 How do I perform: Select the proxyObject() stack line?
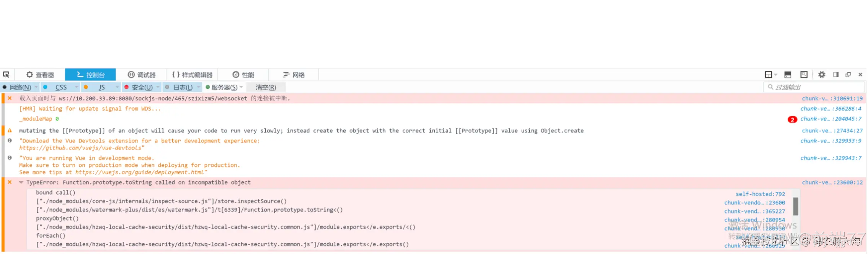[57, 218]
